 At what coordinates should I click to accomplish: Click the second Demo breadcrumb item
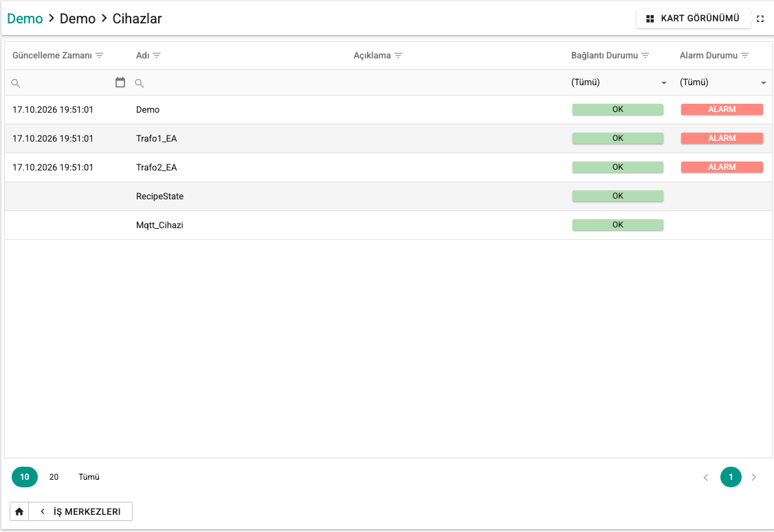point(78,19)
